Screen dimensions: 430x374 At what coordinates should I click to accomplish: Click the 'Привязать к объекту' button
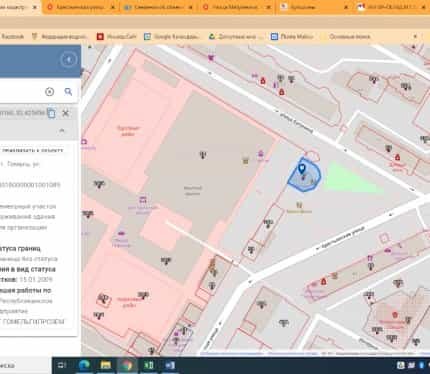32,151
